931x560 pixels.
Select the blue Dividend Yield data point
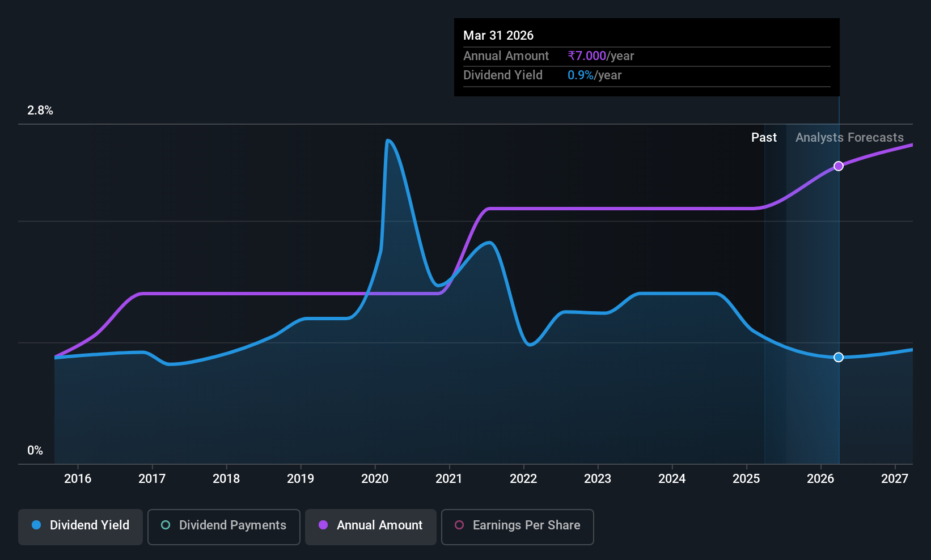839,357
